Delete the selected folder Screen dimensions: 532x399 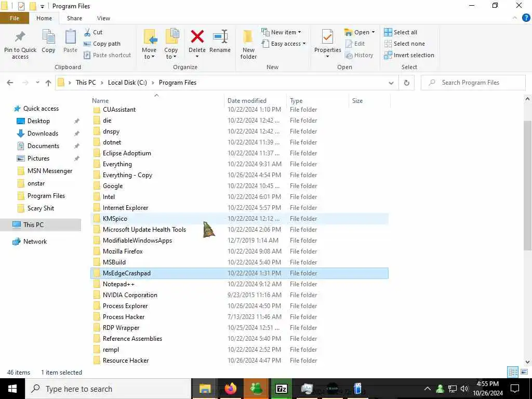coord(197,43)
